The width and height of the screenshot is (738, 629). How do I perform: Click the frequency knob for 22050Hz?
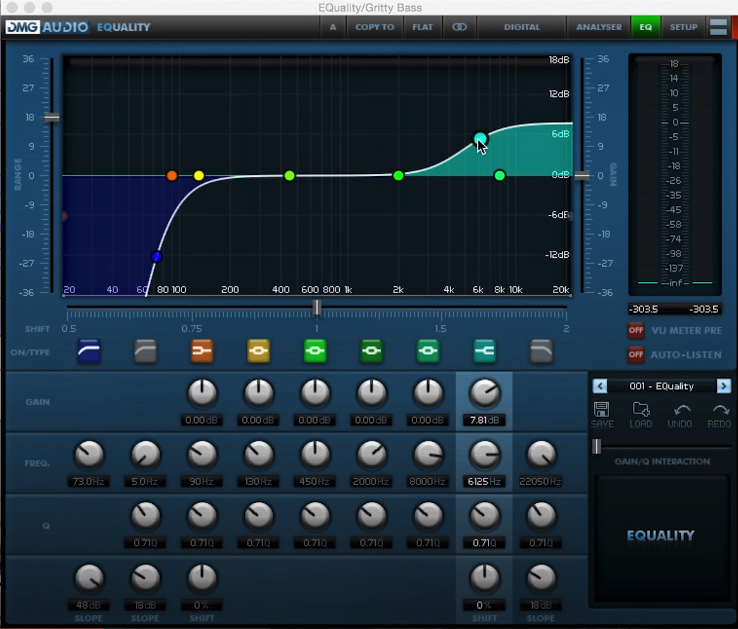point(541,454)
